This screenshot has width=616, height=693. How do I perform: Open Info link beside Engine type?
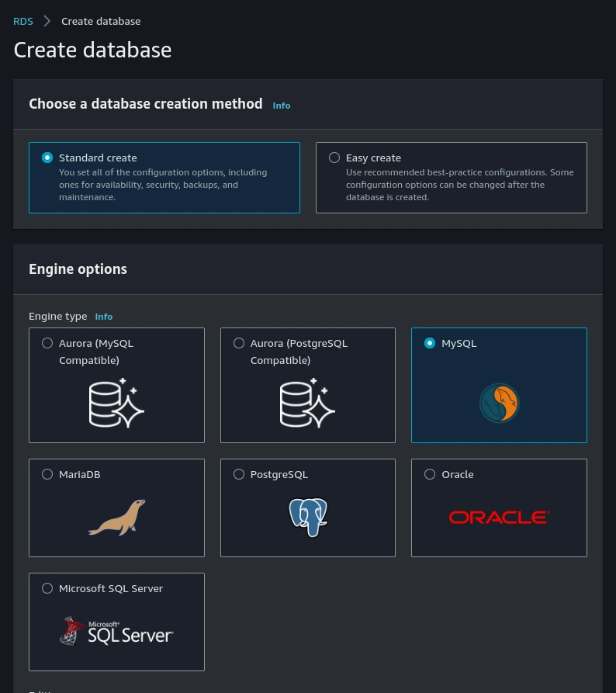104,317
